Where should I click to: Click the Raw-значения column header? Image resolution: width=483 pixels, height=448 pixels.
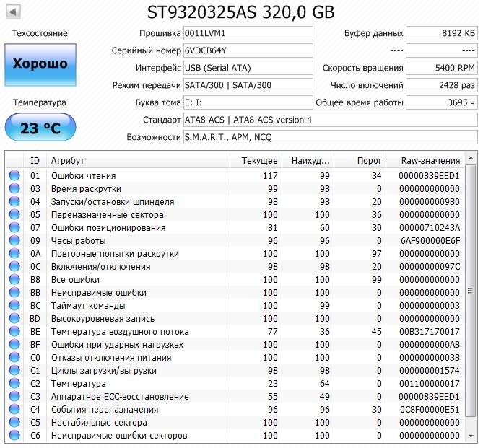[x=425, y=160]
